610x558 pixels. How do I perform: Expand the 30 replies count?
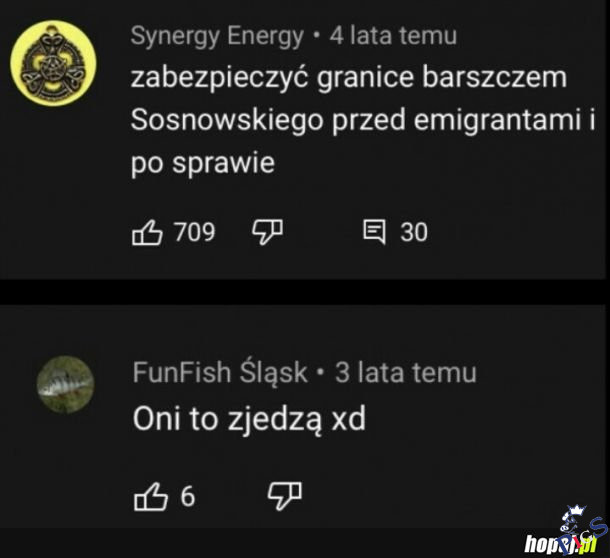pyautogui.click(x=414, y=232)
